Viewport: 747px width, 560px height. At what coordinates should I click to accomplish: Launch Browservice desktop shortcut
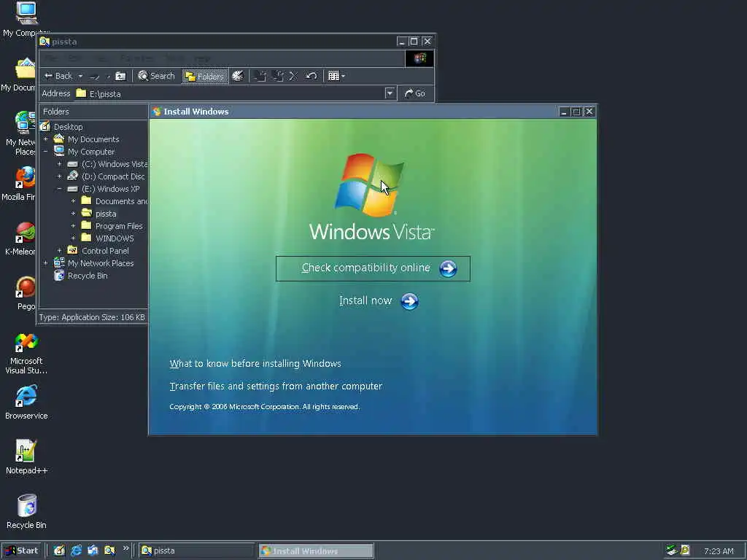pyautogui.click(x=26, y=396)
